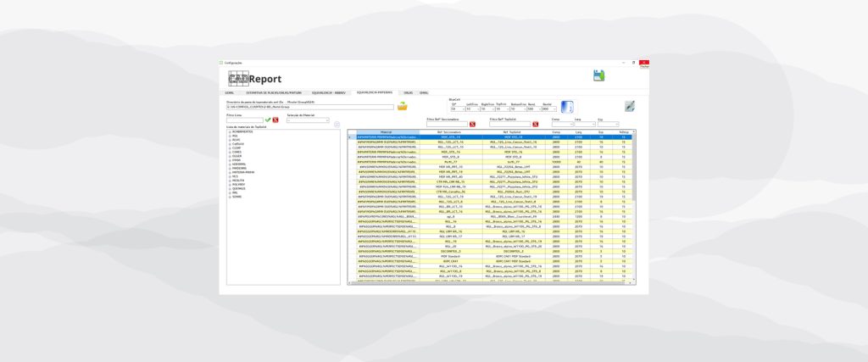Viewport: 868px width, 362px height.
Task: Select the EGGER item in materials tree
Action: tap(237, 157)
